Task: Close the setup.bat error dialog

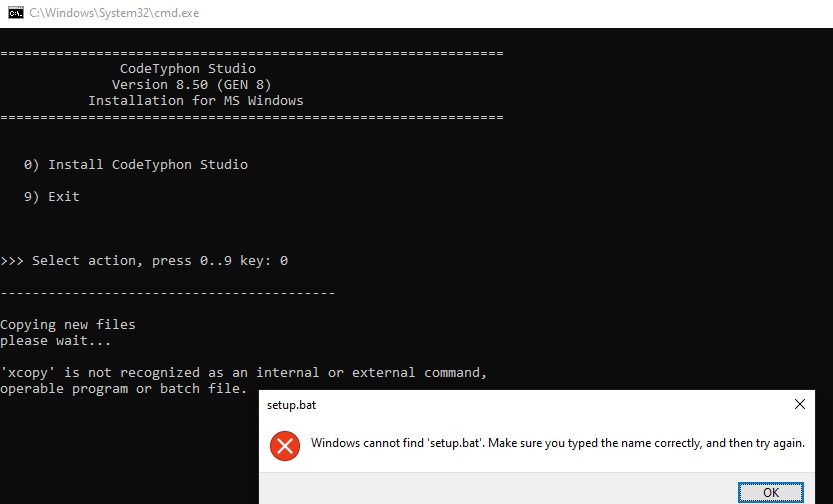Action: pyautogui.click(x=800, y=405)
